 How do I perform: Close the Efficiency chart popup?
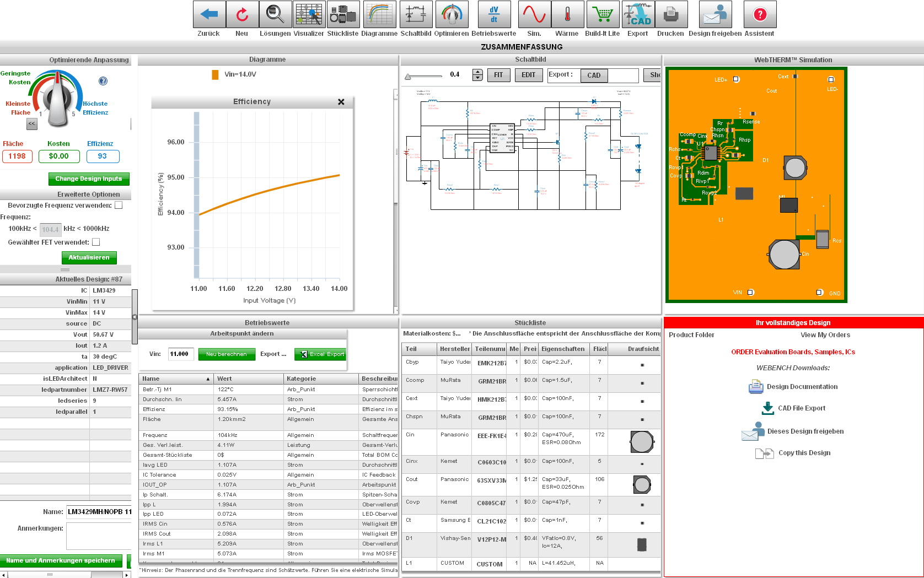point(341,102)
